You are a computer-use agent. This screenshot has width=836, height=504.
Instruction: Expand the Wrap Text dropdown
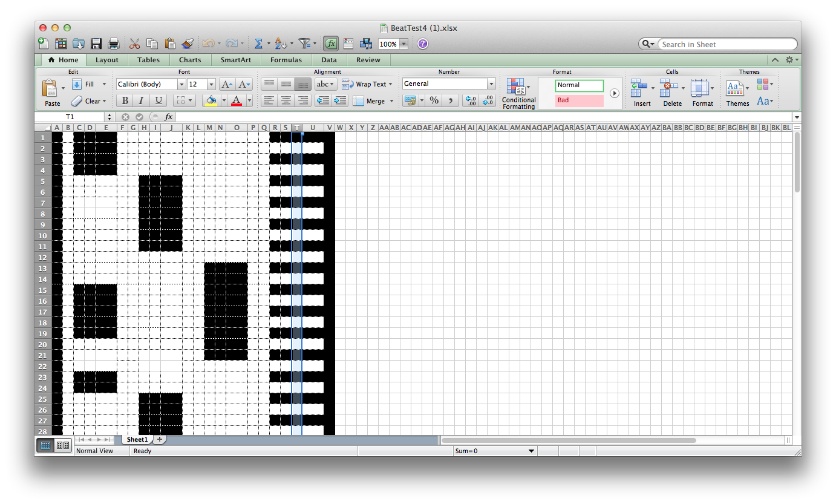[x=390, y=84]
